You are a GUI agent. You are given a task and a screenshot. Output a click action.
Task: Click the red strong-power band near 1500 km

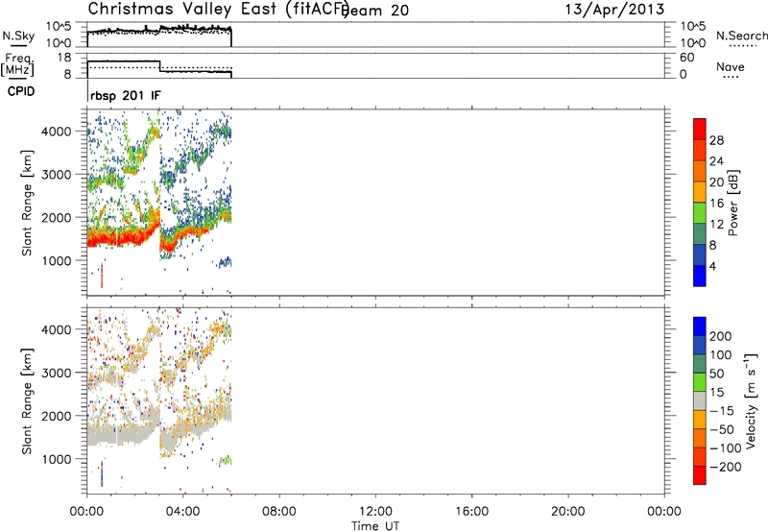123,237
